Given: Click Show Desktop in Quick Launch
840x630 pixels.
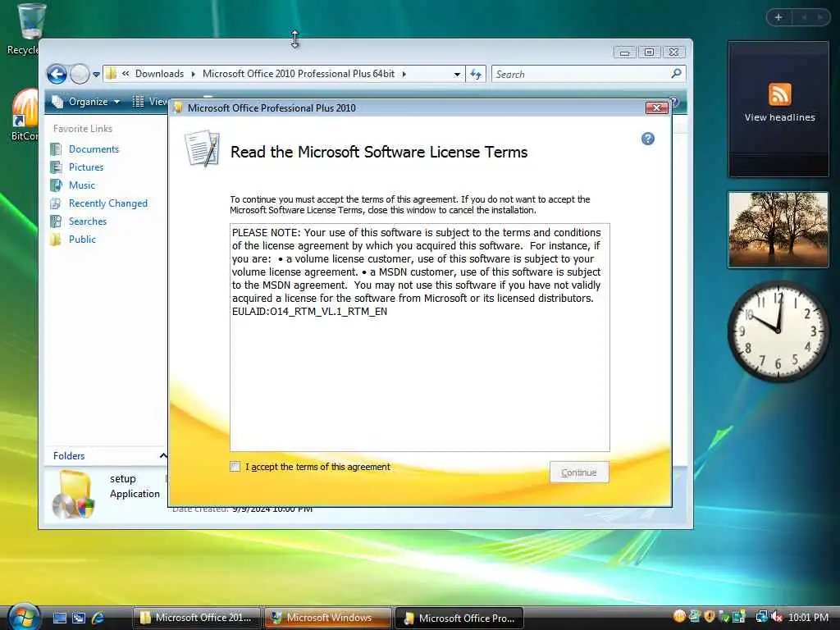Looking at the screenshot, I should click(59, 618).
